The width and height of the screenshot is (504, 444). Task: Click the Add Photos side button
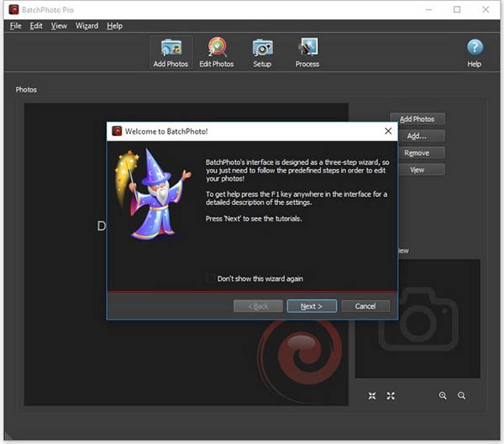point(417,119)
